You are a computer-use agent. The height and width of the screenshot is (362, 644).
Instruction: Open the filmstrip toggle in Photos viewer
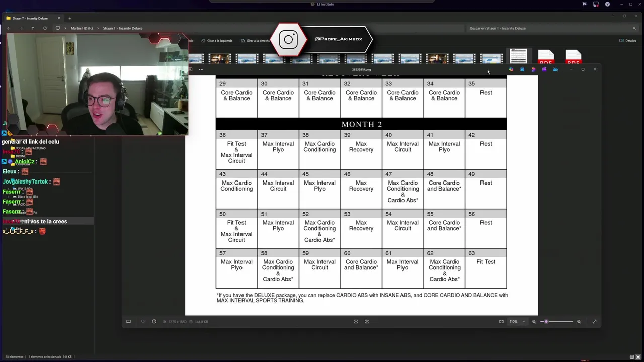[x=128, y=322]
